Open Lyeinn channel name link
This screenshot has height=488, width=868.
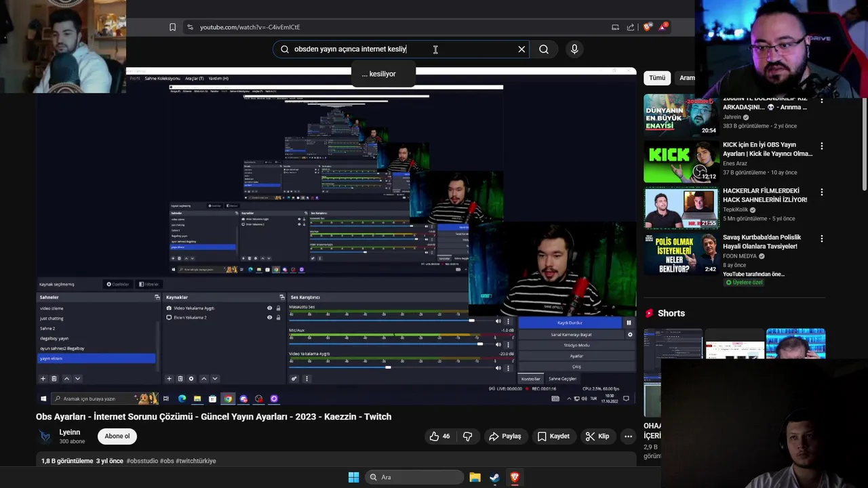[70, 432]
